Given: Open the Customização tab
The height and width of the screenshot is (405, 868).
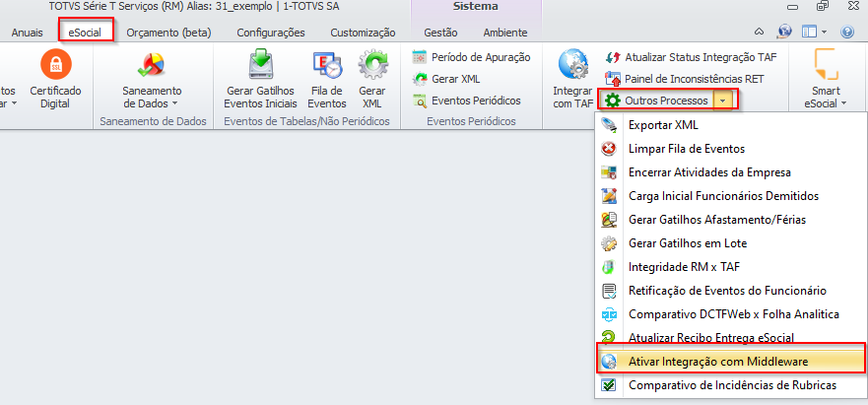Looking at the screenshot, I should [x=364, y=33].
